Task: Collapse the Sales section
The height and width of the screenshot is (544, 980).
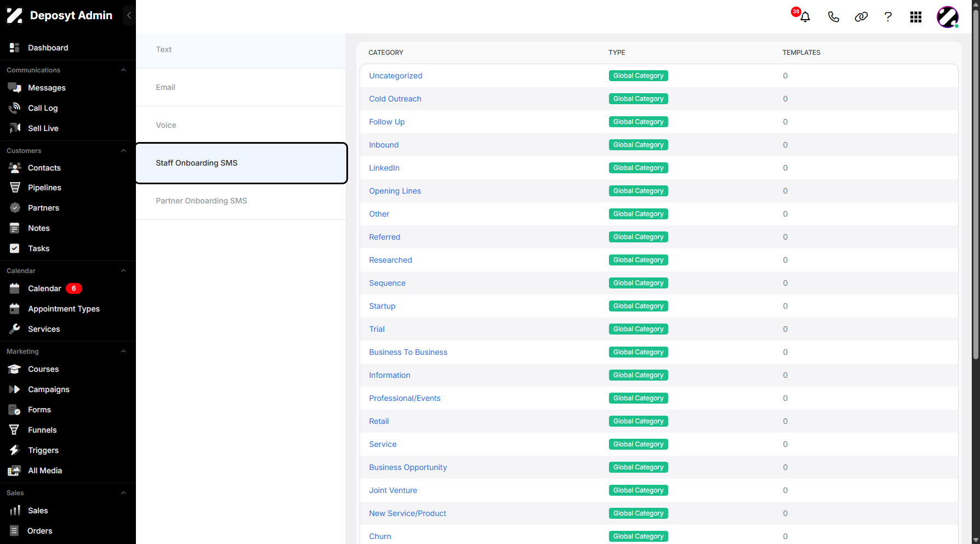Action: (123, 493)
